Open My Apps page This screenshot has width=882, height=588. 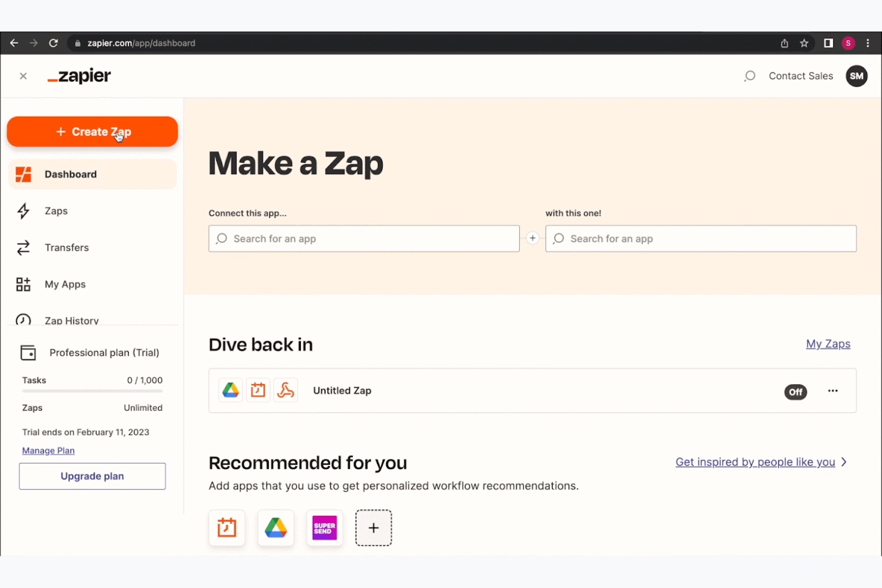click(x=65, y=285)
